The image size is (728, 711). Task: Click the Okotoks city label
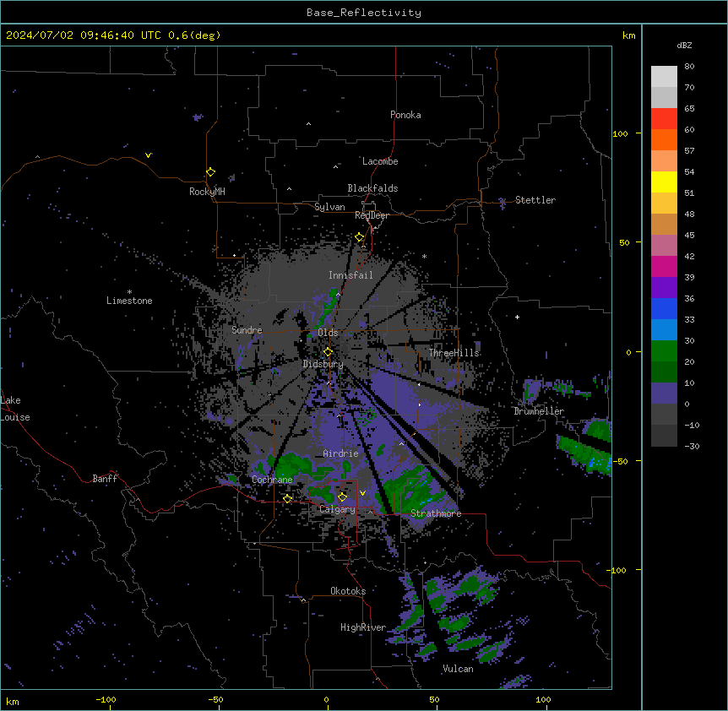pyautogui.click(x=348, y=591)
